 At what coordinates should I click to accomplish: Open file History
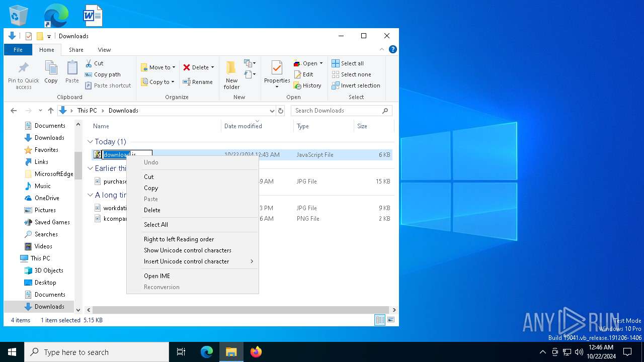click(x=307, y=85)
